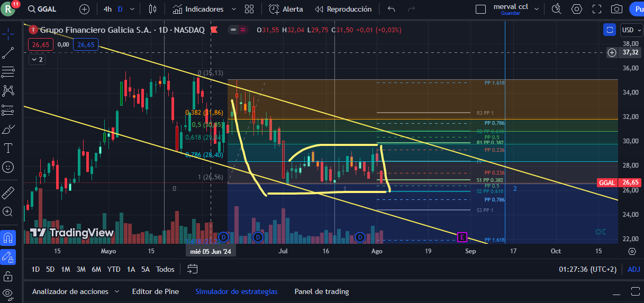Create an alert with Alerta button
The image size is (644, 303).
286,9
